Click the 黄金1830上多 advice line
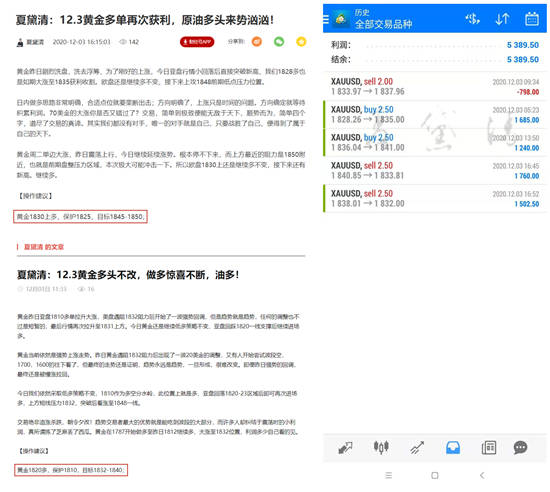This screenshot has width=550, height=492. tap(80, 217)
